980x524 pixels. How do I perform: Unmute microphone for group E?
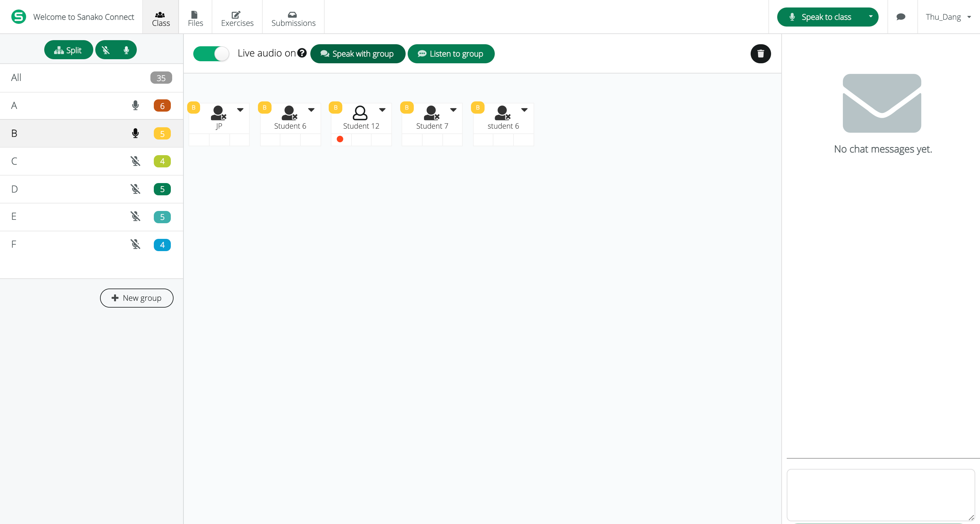pos(135,216)
